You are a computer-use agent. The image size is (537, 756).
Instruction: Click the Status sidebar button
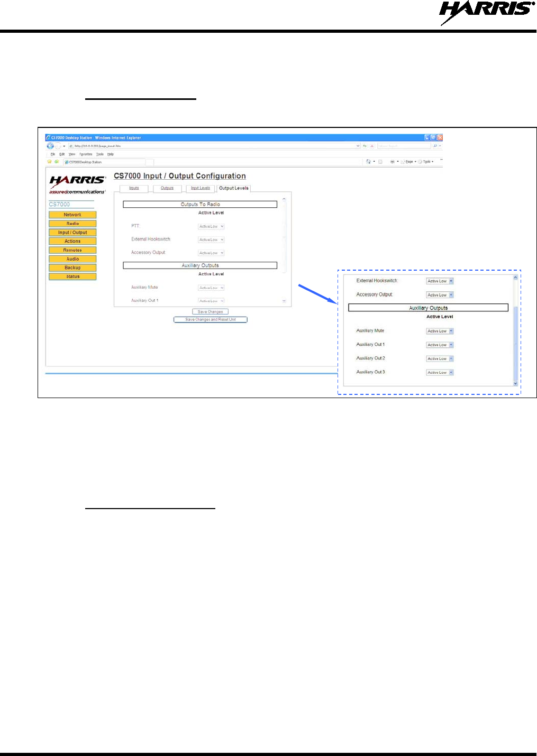[x=72, y=276]
